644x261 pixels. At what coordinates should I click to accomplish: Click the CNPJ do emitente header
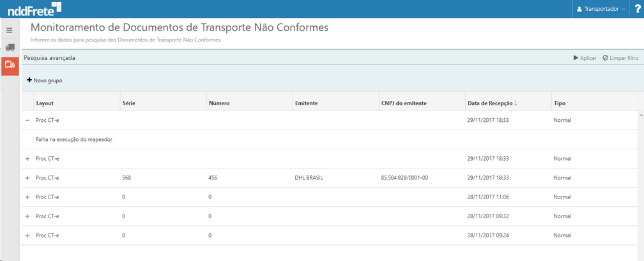(x=404, y=103)
